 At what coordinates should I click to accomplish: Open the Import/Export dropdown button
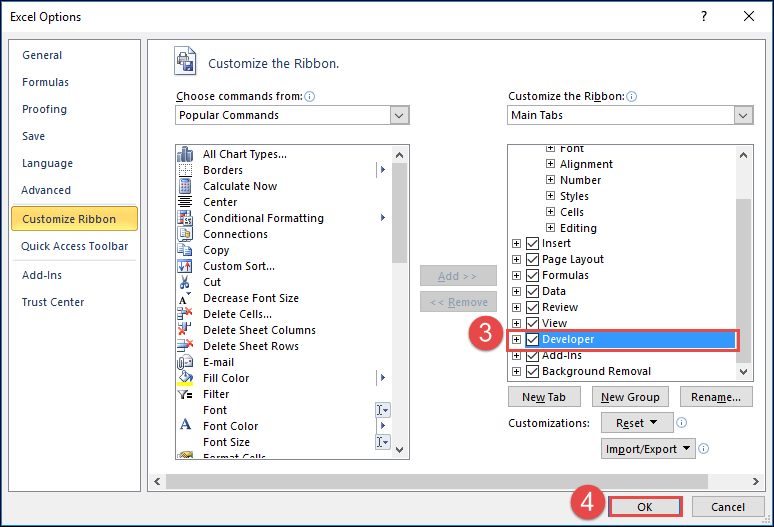[648, 449]
